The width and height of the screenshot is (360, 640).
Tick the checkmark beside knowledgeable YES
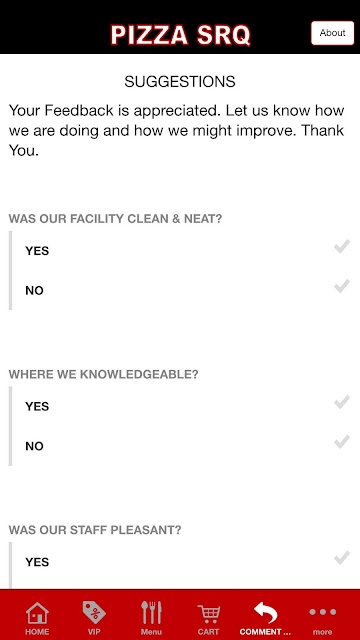click(x=342, y=402)
